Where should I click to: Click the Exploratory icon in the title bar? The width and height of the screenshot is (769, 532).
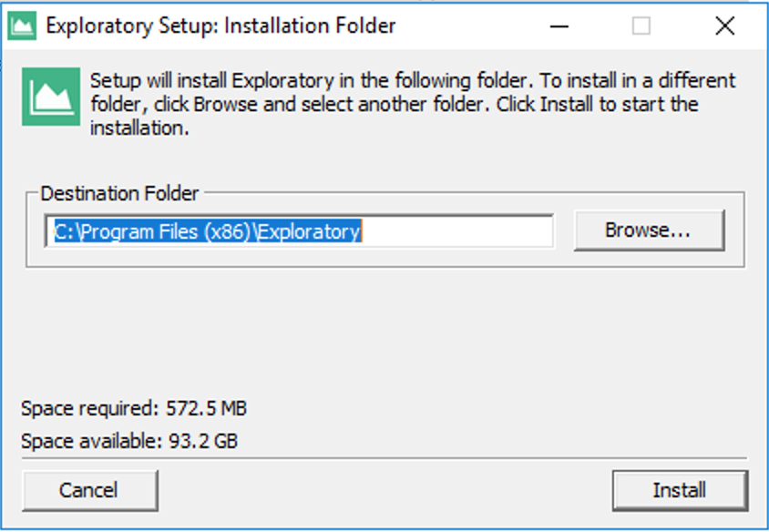[x=22, y=26]
